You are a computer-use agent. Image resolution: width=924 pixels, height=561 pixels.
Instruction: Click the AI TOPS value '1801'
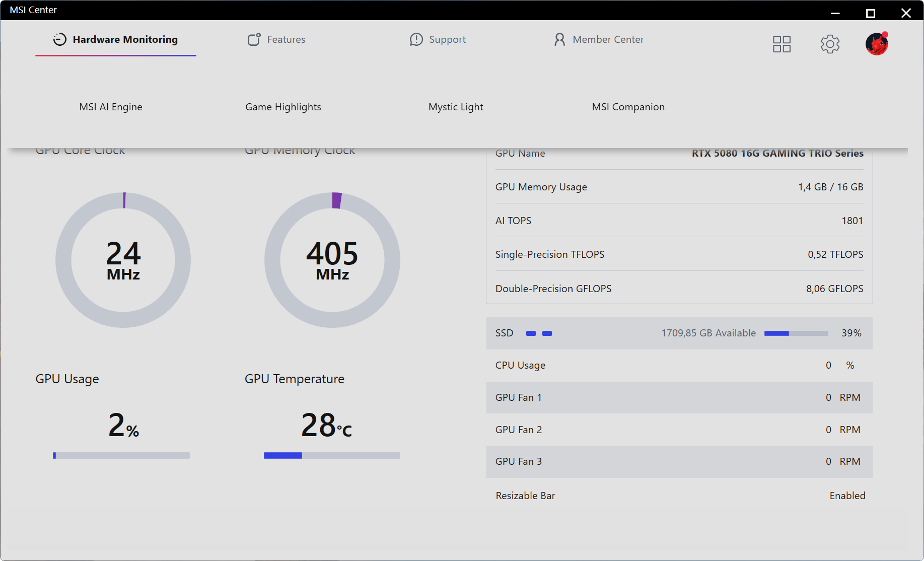852,221
